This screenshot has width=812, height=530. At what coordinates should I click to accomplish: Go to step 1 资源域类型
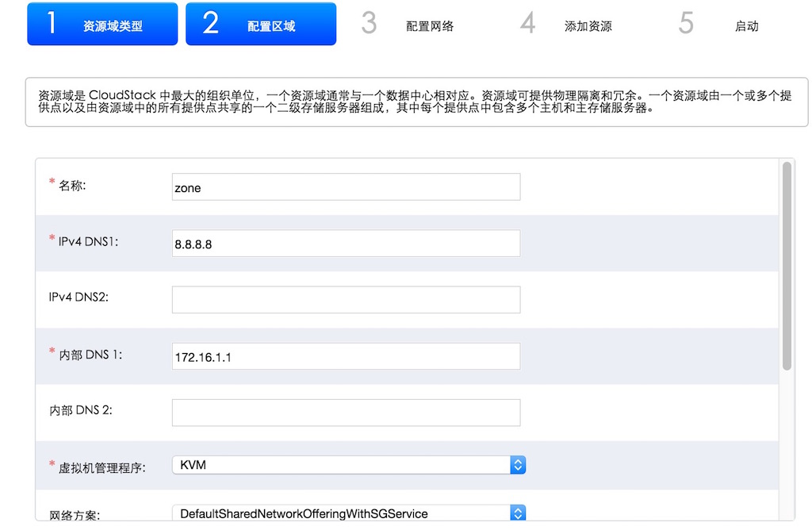(102, 24)
